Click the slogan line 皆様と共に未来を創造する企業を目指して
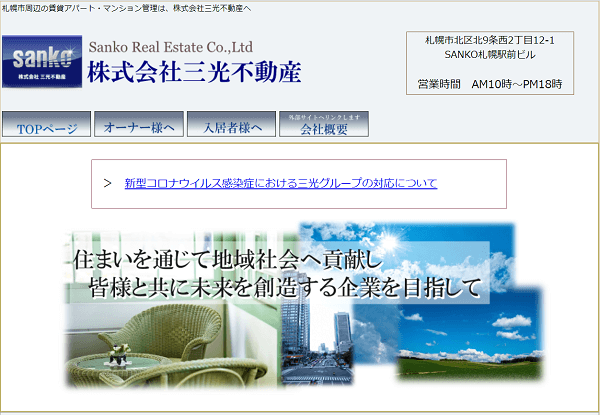Screen dimensions: 600x415 (285, 288)
